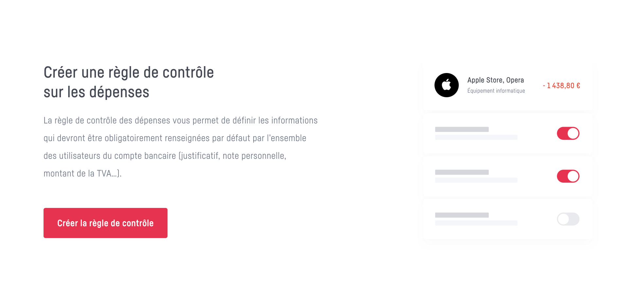The height and width of the screenshot is (296, 644).
Task: Click light grey placeholder subtitle in first rule row
Action: pyautogui.click(x=476, y=137)
